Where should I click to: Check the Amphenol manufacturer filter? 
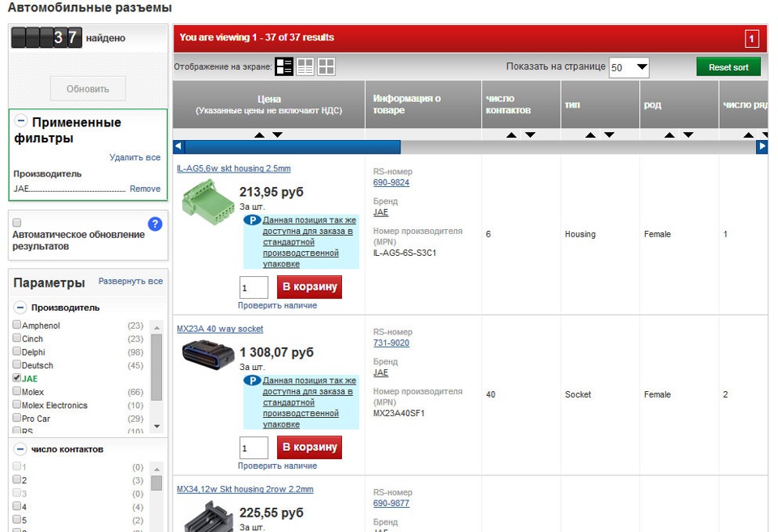click(17, 325)
